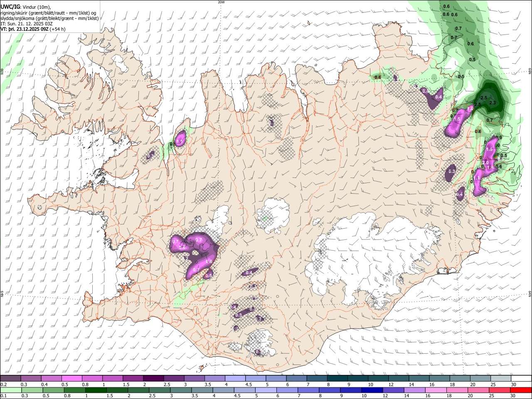Pick the bottom-row bright red swatch between 25 and 30
Image resolution: width=532 pixels, height=399 pixels.
pos(500,390)
